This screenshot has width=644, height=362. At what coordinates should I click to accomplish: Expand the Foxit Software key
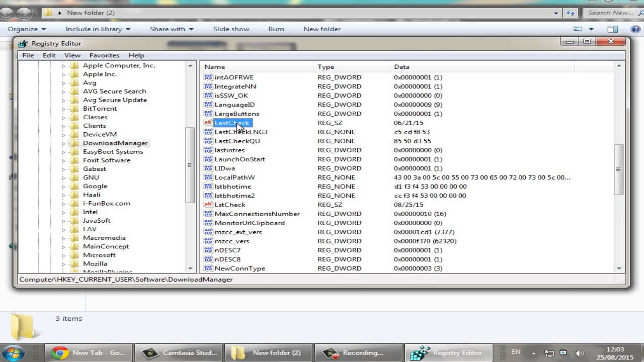(x=63, y=160)
